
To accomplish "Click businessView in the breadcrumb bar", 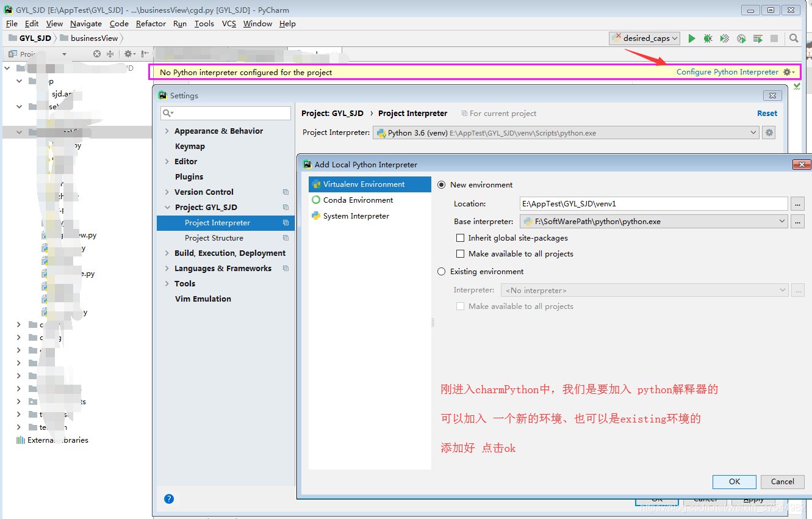I will pos(89,38).
